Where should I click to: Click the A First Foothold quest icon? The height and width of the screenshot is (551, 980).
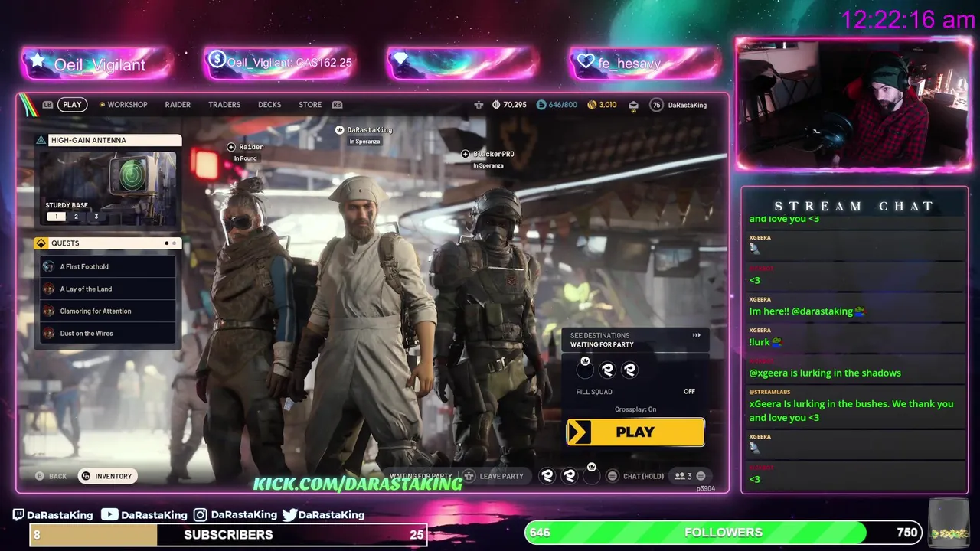point(48,266)
